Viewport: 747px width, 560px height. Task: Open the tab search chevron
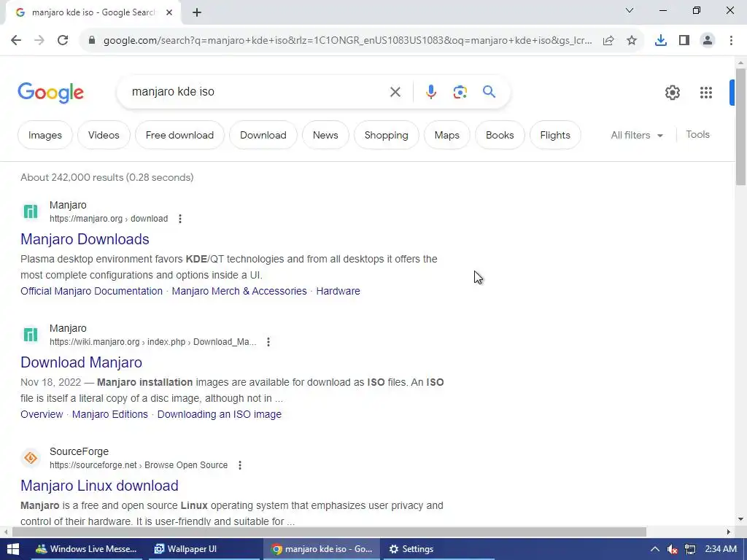pyautogui.click(x=630, y=10)
